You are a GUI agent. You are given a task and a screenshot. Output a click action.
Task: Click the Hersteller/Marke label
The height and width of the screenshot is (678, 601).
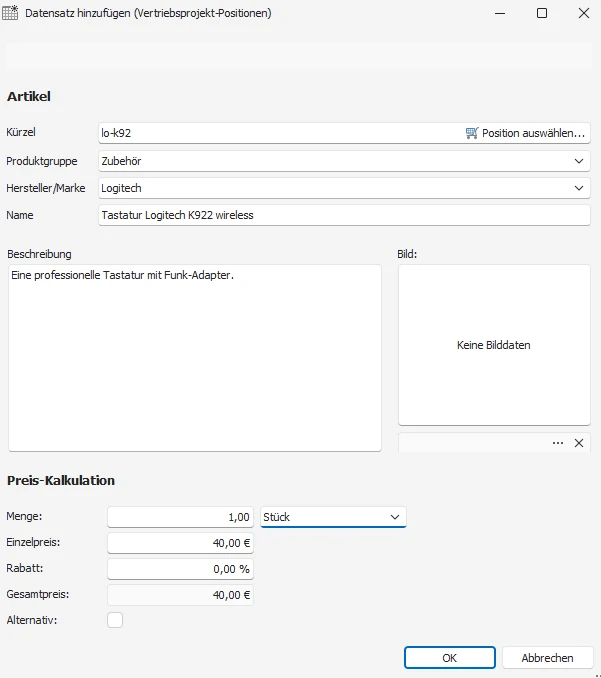45,188
